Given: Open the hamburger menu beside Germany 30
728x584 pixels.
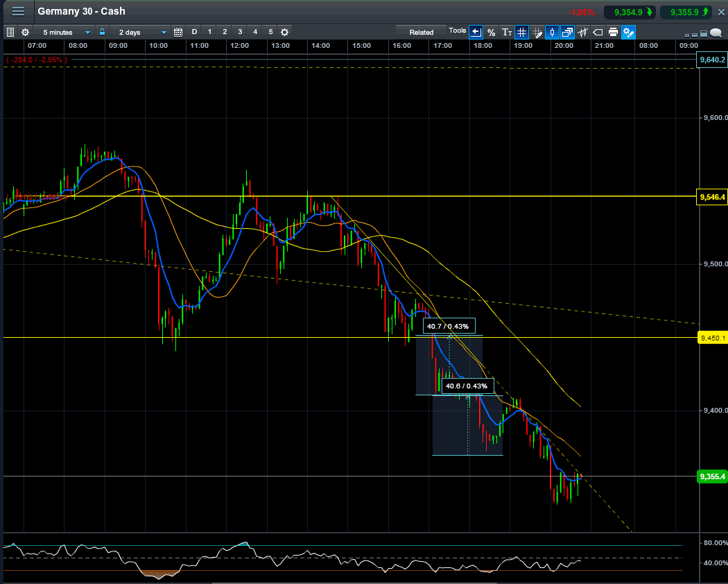Looking at the screenshot, I should click(18, 11).
